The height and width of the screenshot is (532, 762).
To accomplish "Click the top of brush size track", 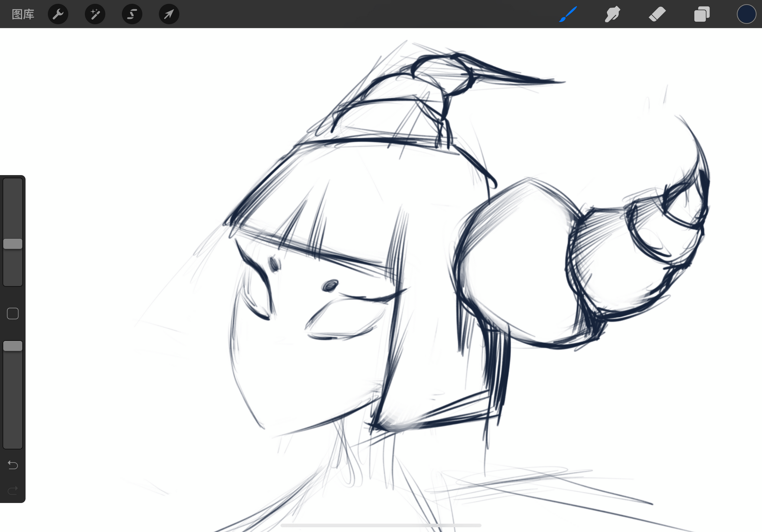I will 13,184.
